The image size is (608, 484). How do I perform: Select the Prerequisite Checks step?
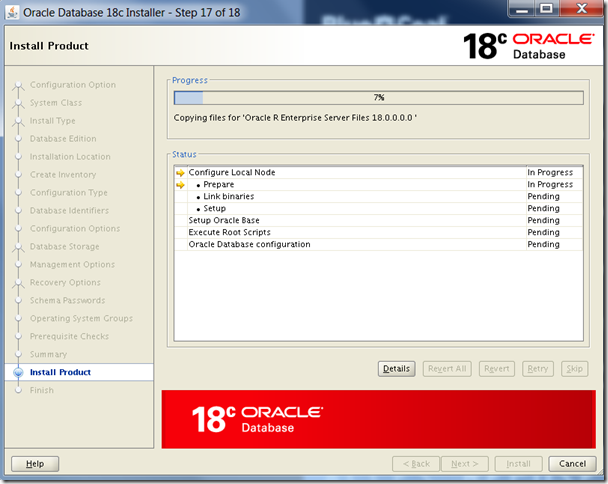click(x=69, y=336)
